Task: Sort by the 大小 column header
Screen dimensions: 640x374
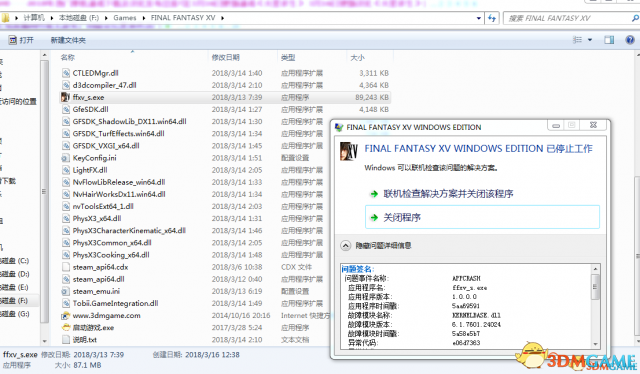Action: 358,58
